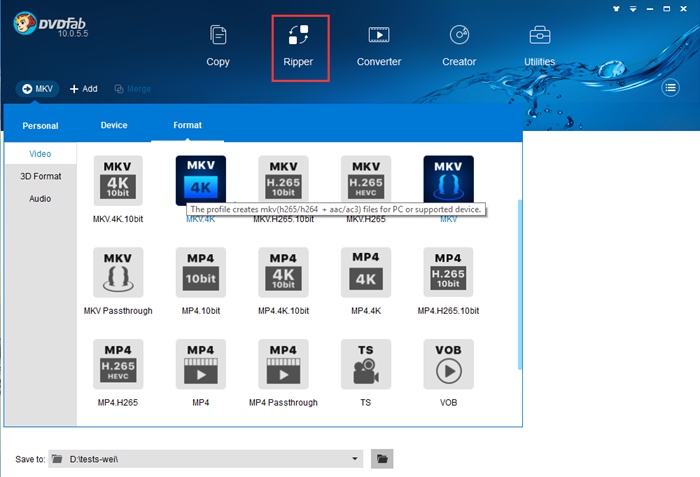Select the MKV.4K.10bit profile icon
This screenshot has width=700, height=477.
tap(118, 180)
